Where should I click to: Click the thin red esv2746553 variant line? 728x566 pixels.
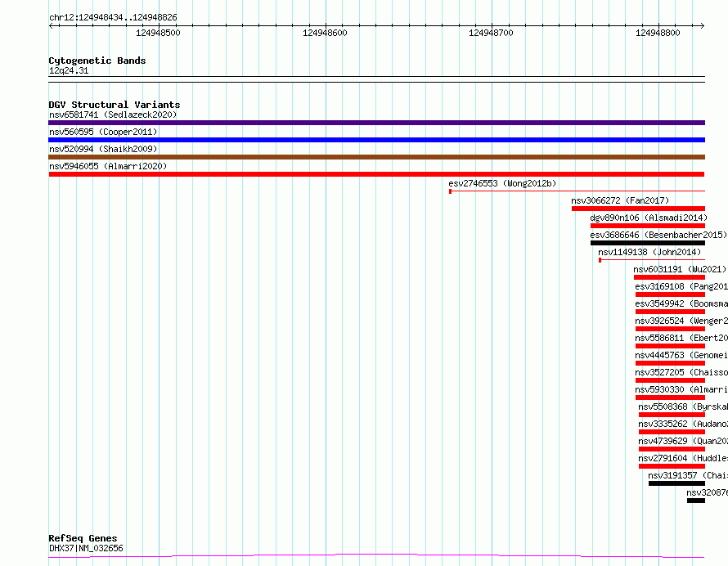click(577, 191)
